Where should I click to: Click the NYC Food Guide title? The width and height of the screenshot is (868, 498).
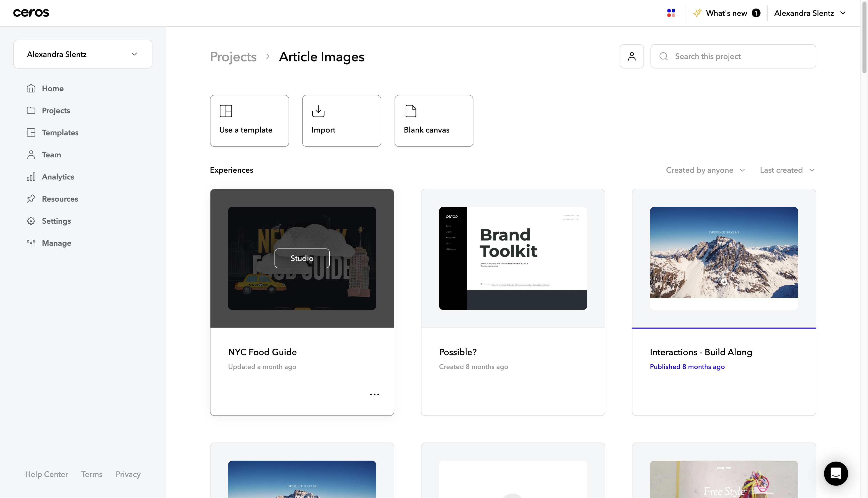[262, 352]
